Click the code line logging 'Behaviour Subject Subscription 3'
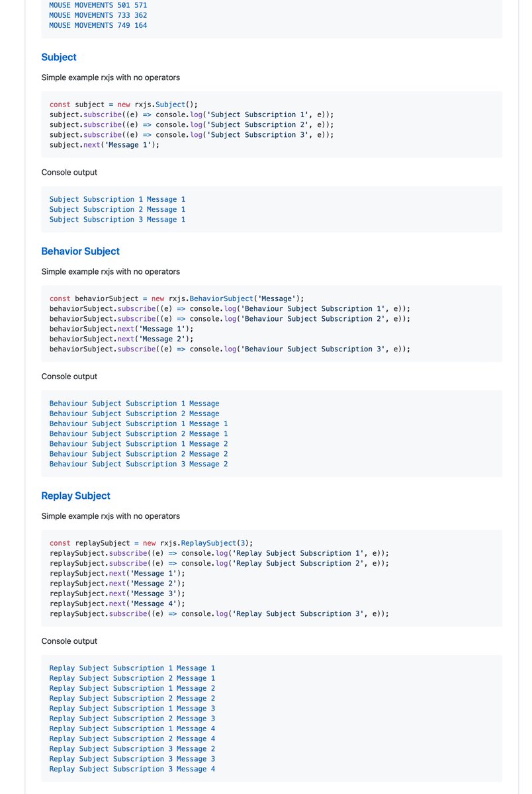This screenshot has width=532, height=794. click(x=230, y=349)
